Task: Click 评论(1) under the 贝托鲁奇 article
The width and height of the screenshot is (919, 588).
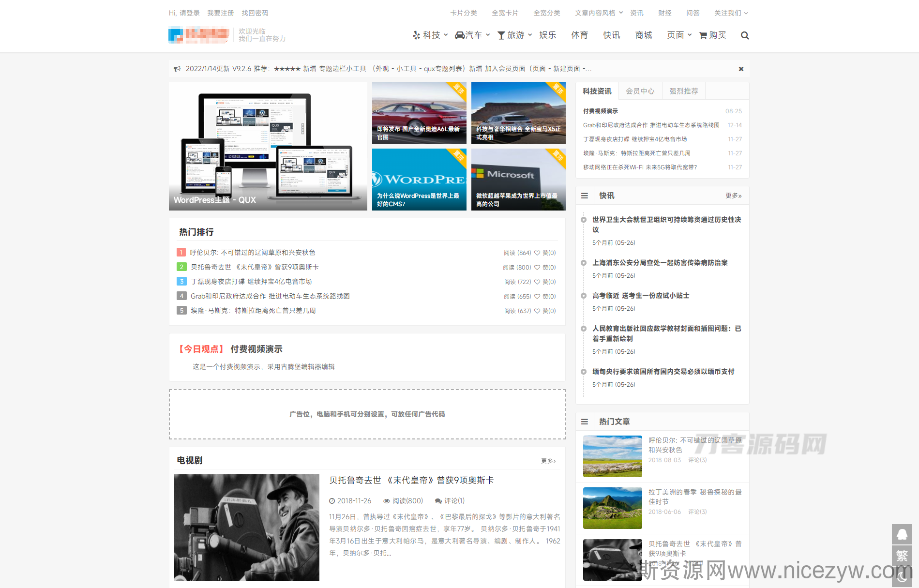Action: [450, 501]
